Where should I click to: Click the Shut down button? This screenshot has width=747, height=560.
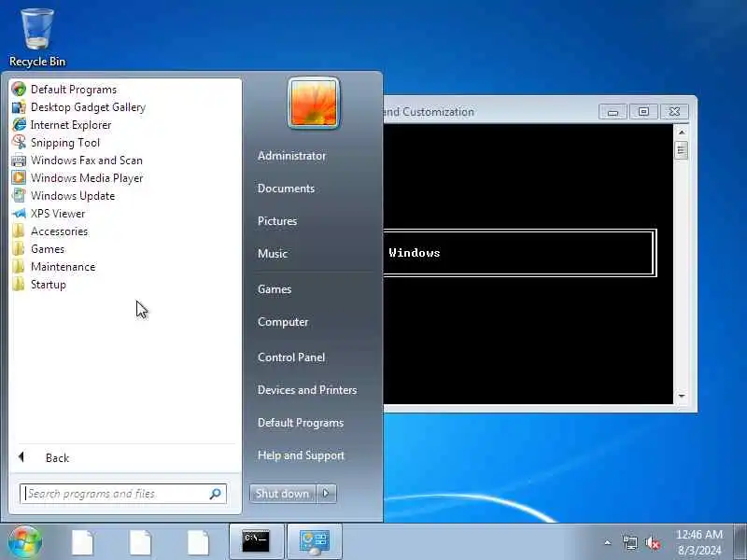click(282, 494)
